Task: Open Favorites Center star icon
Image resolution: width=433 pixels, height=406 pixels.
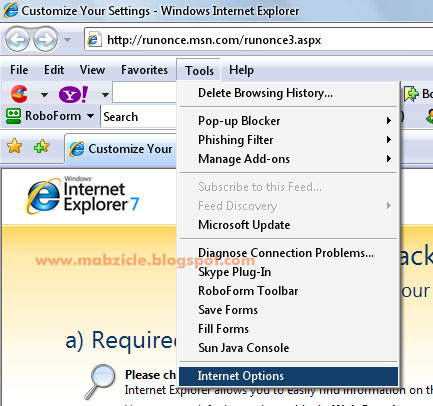Action: point(14,146)
